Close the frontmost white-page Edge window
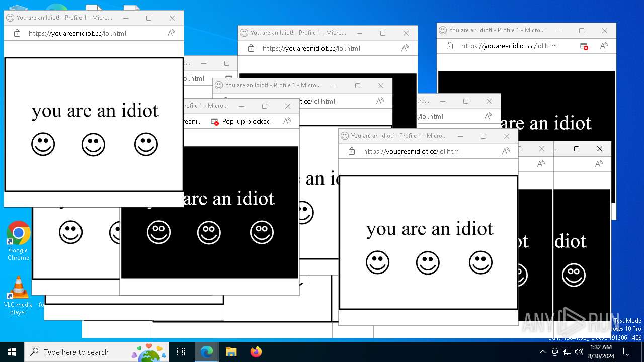Viewport: 644px width, 362px height. click(x=507, y=136)
